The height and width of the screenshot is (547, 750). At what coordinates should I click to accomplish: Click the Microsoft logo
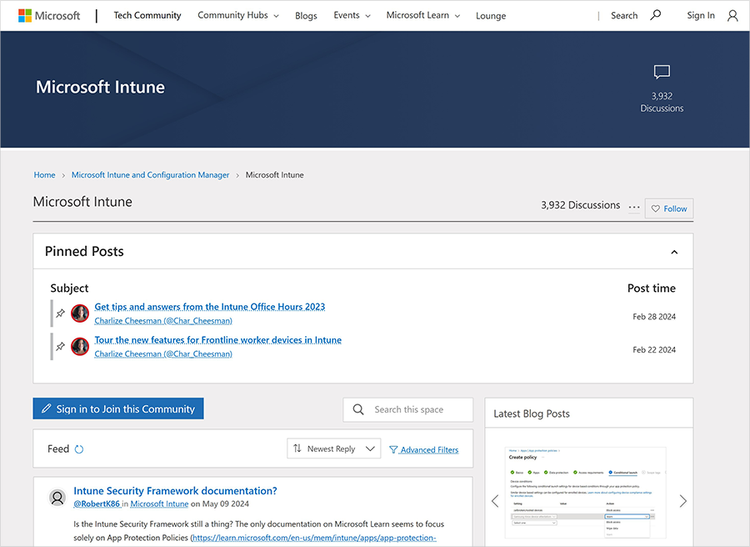click(50, 16)
